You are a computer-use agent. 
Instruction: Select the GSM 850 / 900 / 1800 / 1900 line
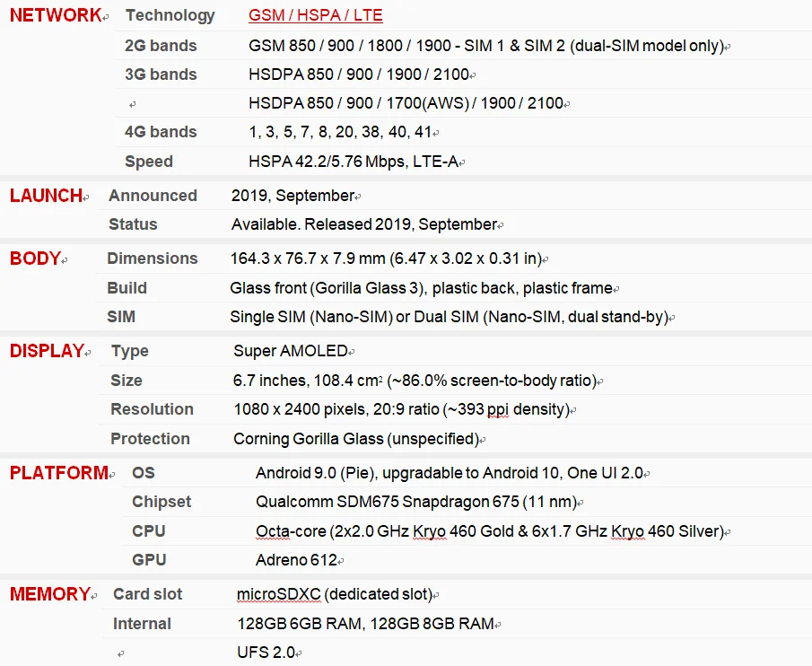click(x=485, y=46)
